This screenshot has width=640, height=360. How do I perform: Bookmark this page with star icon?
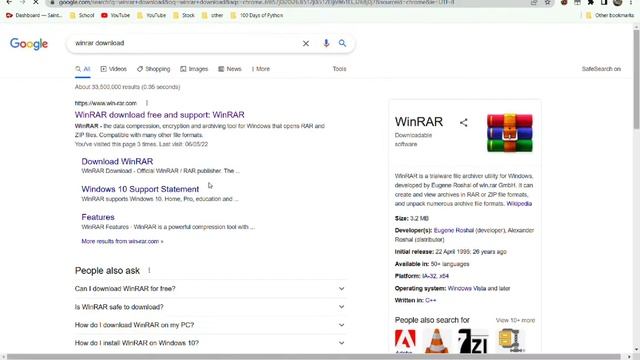[547, 2]
